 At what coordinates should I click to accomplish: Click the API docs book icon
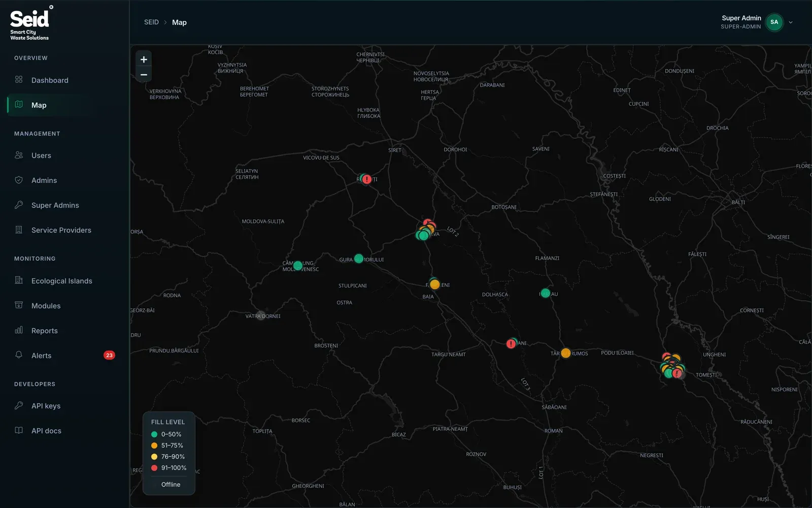coord(19,431)
